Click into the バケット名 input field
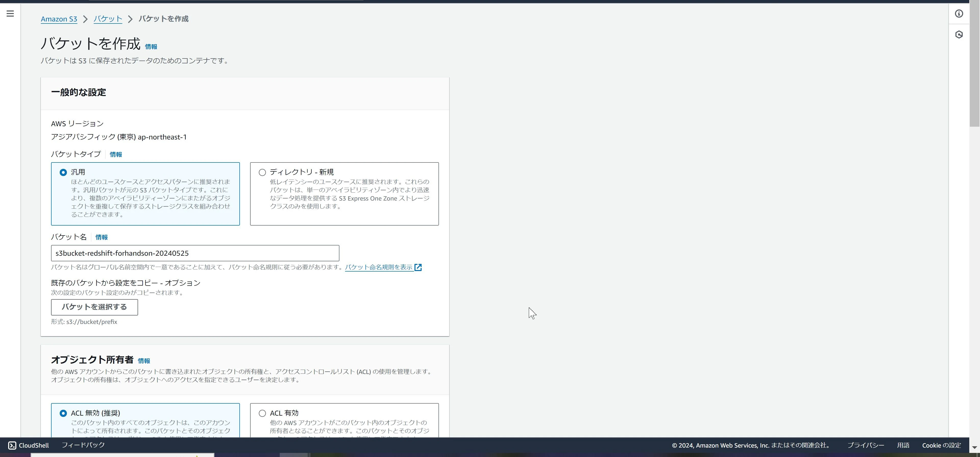Screen dimensions: 980x457 coord(195,253)
